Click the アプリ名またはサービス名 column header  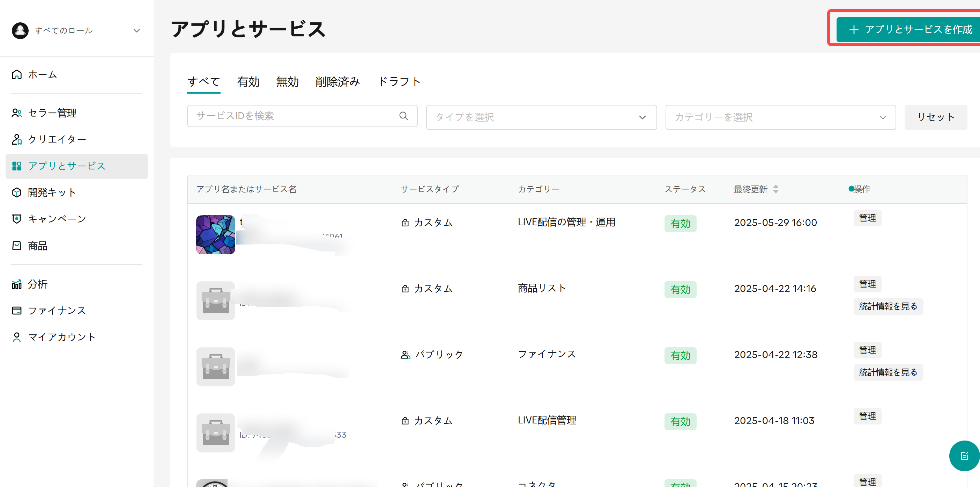246,189
